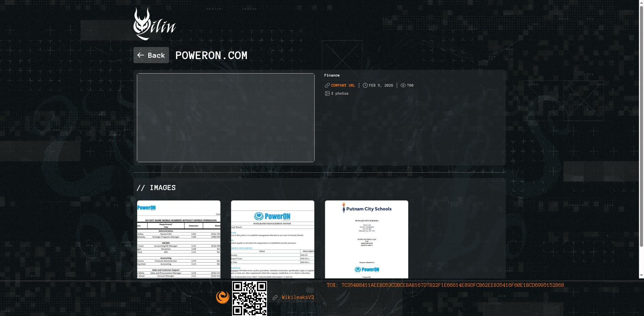Click the large empty preview area
Image resolution: width=644 pixels, height=316 pixels.
click(225, 118)
